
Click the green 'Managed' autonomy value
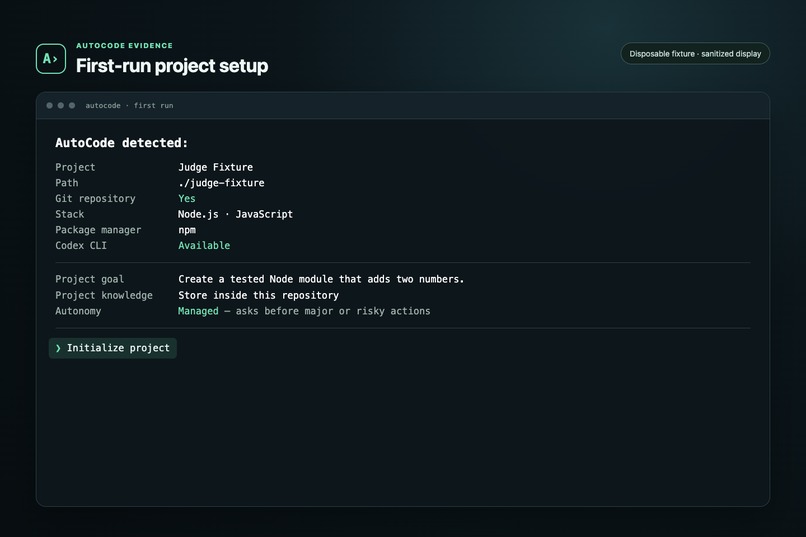[x=198, y=311]
